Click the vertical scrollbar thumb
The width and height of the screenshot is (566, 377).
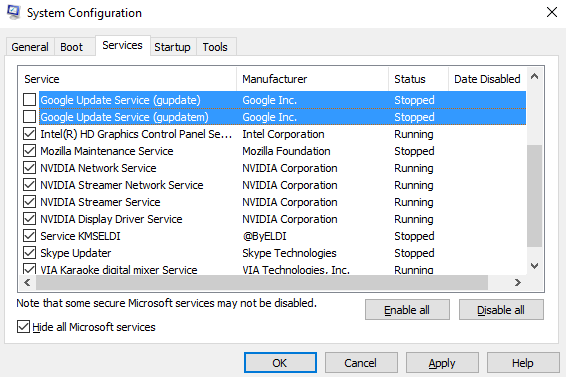535,196
